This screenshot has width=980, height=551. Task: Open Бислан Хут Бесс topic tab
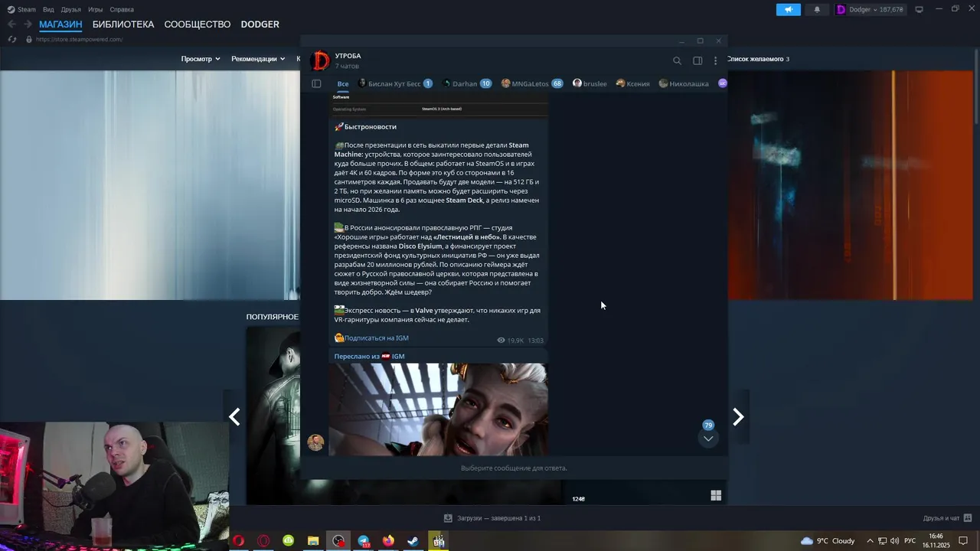pos(395,83)
